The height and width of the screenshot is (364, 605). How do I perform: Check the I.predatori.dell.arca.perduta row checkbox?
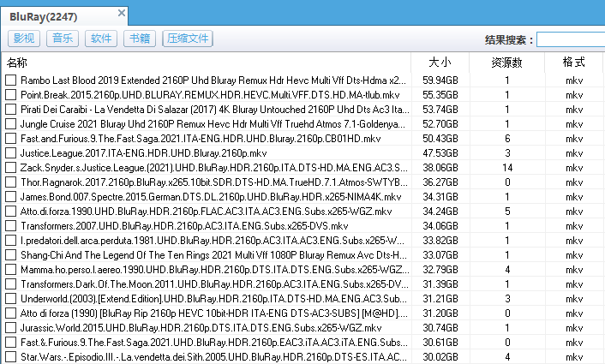click(11, 240)
